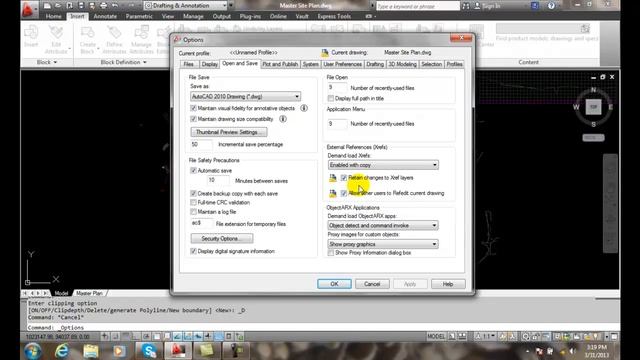The image size is (640, 360).
Task: Open Proxy images for custom objects dropdown
Action: click(383, 244)
